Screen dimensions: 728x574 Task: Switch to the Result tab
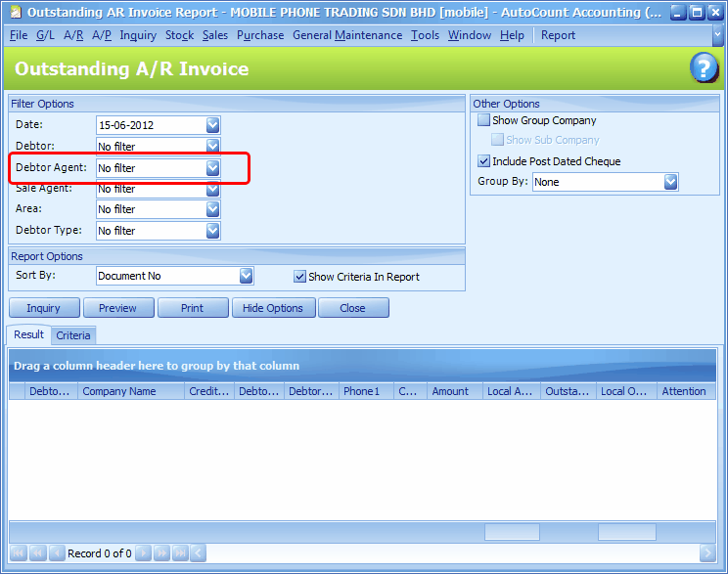pos(28,334)
